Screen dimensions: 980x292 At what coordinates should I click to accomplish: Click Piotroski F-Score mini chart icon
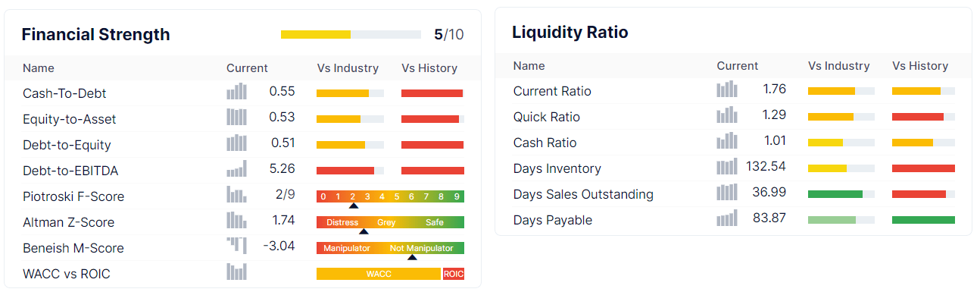[x=236, y=195]
